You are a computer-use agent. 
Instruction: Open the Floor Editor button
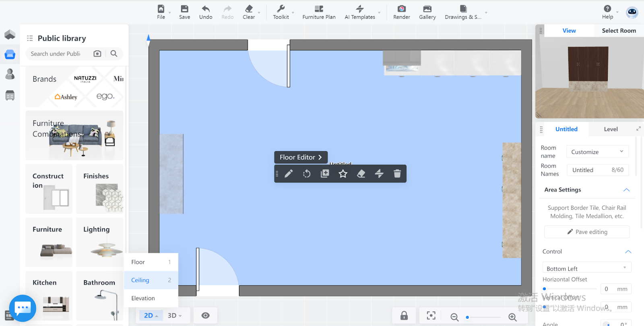[301, 157]
